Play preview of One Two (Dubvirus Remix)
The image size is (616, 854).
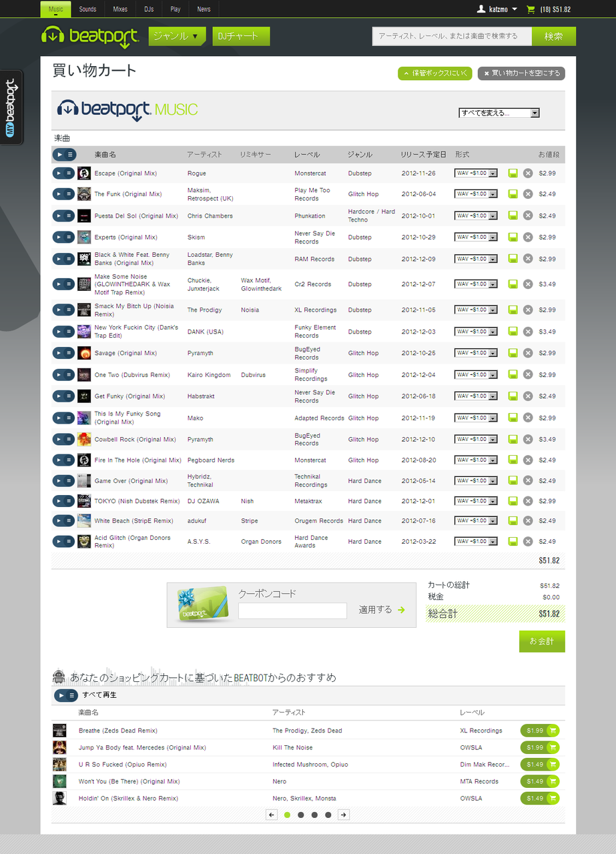click(59, 374)
